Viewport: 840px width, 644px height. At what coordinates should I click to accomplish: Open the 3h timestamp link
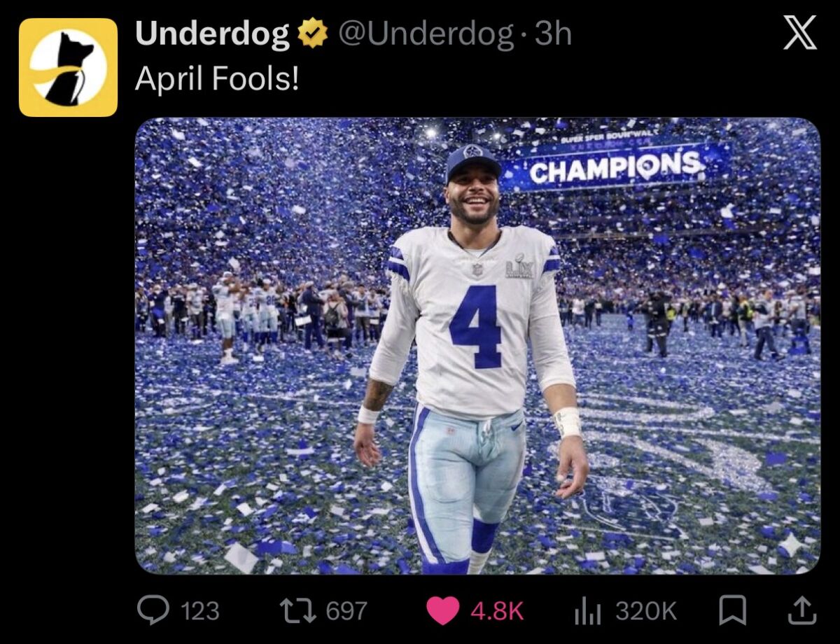[x=553, y=34]
